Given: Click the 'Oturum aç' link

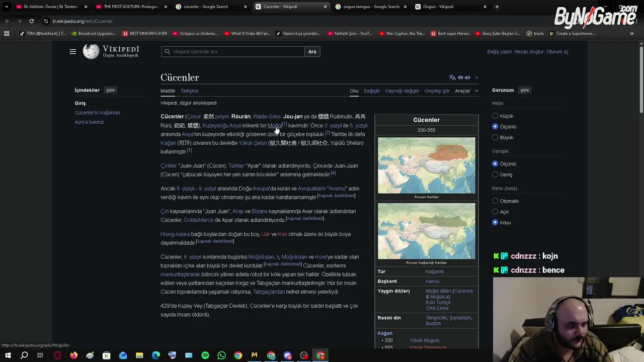Looking at the screenshot, I should [x=557, y=52].
